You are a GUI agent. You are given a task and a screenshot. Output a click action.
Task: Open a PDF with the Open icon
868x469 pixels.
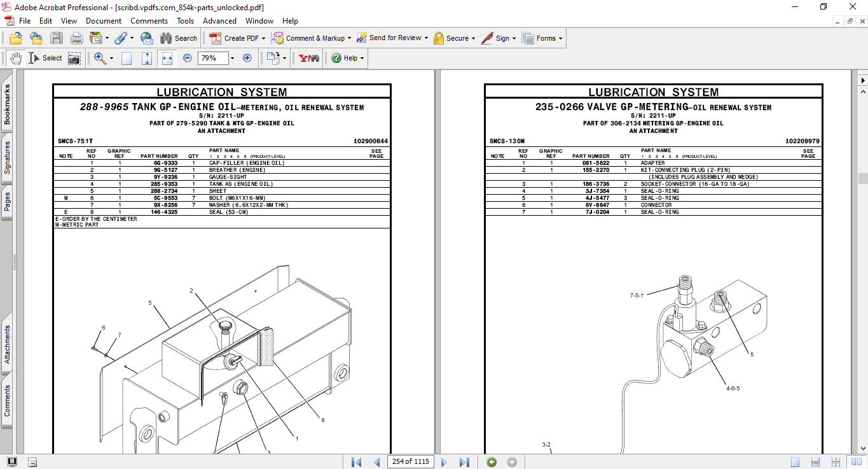tap(16, 38)
